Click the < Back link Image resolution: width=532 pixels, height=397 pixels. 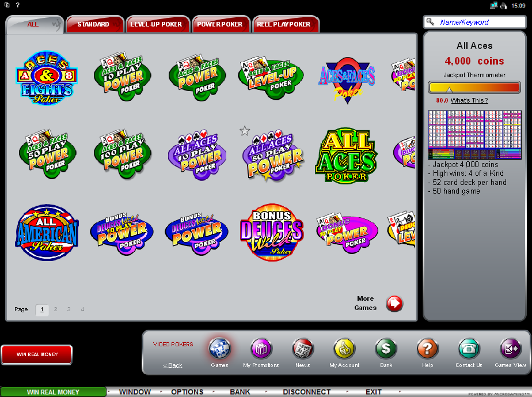[x=173, y=365]
